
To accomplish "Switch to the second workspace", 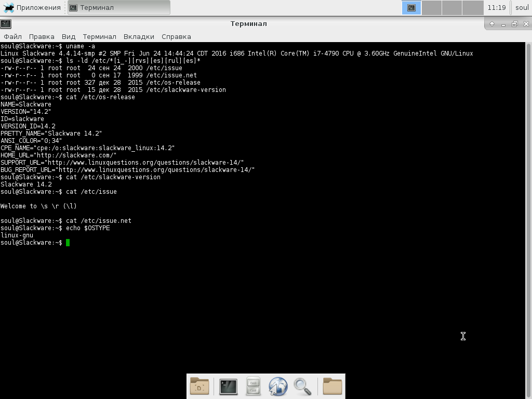I will point(432,8).
